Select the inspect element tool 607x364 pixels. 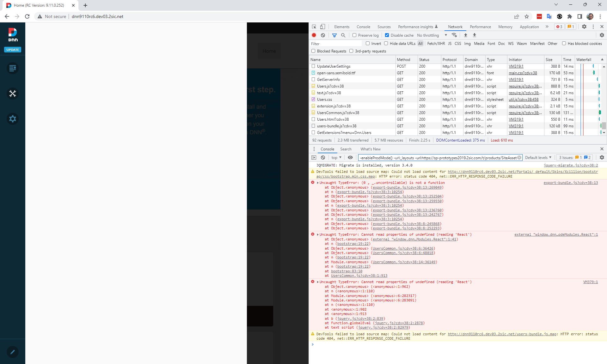click(314, 27)
